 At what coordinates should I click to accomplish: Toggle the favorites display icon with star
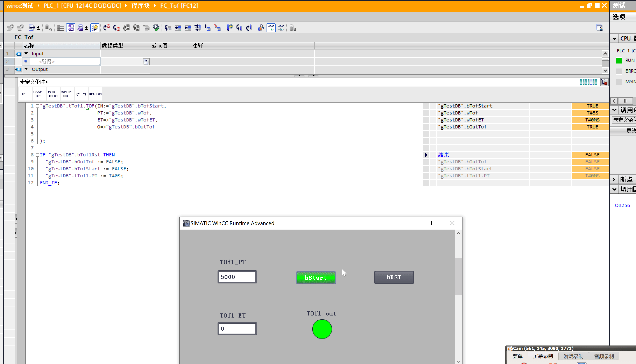(x=95, y=28)
